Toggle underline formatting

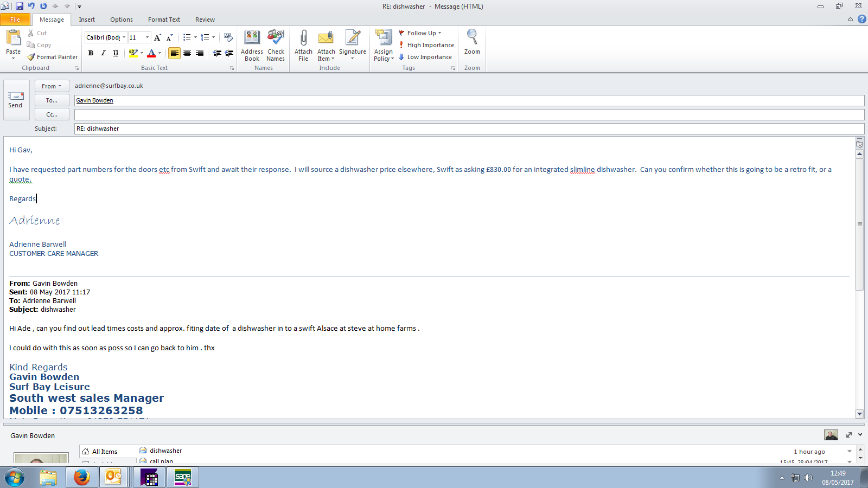116,53
